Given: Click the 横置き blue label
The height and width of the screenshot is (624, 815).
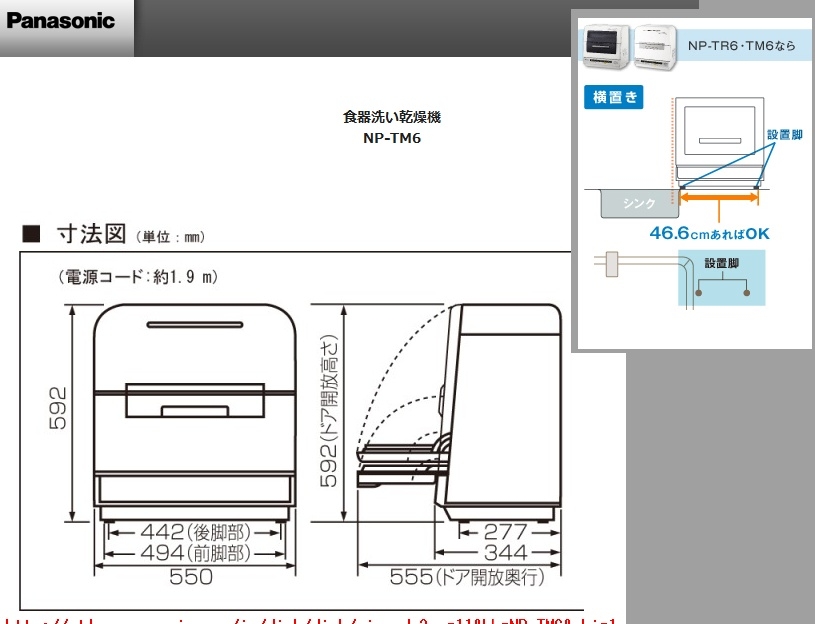Looking at the screenshot, I should 613,97.
